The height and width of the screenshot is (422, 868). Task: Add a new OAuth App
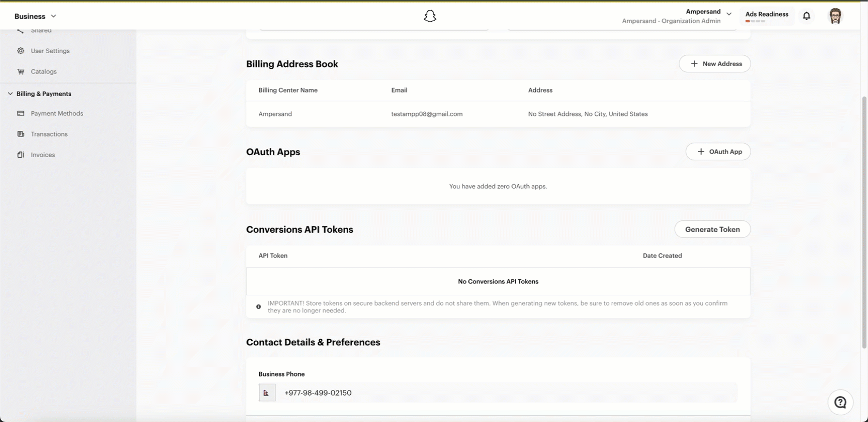[718, 152]
